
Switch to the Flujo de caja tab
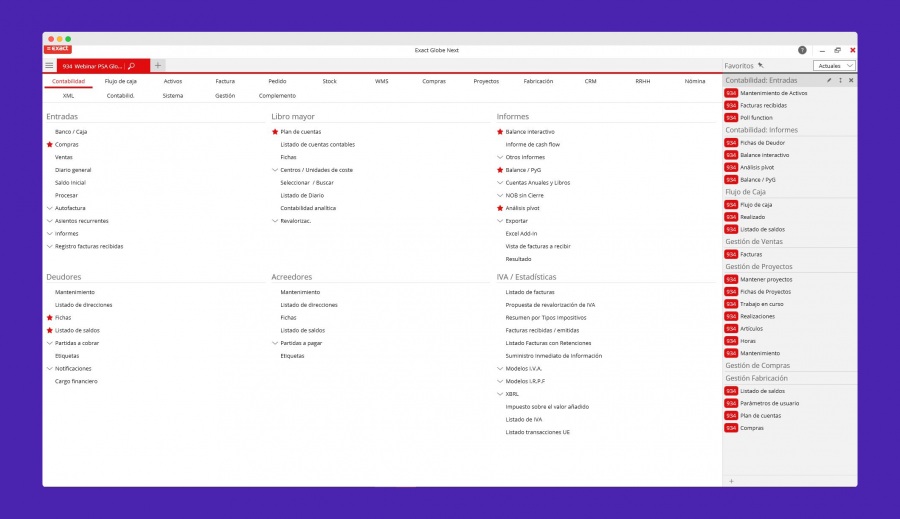(121, 82)
